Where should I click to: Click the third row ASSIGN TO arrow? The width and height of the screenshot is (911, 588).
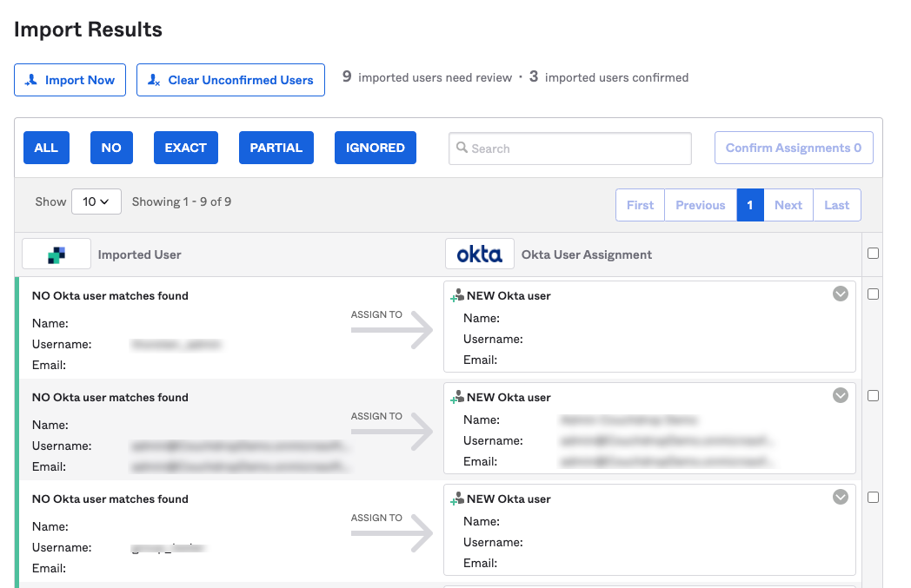coord(392,533)
